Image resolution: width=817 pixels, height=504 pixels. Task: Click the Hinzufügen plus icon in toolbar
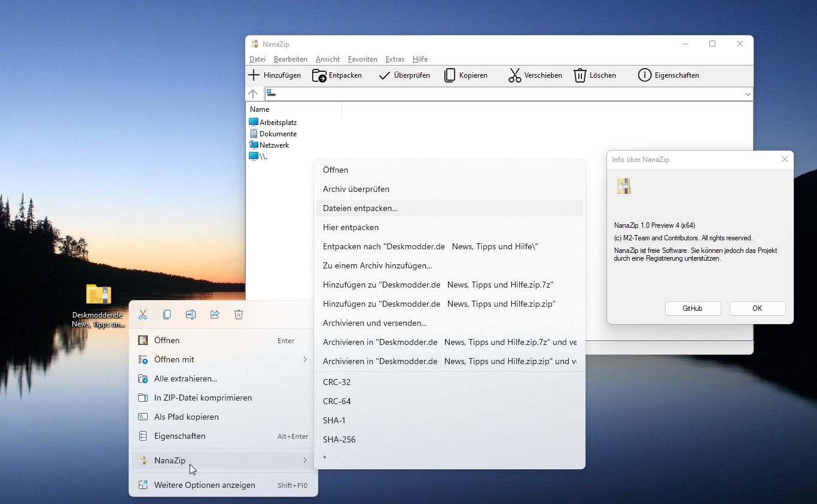click(x=254, y=75)
